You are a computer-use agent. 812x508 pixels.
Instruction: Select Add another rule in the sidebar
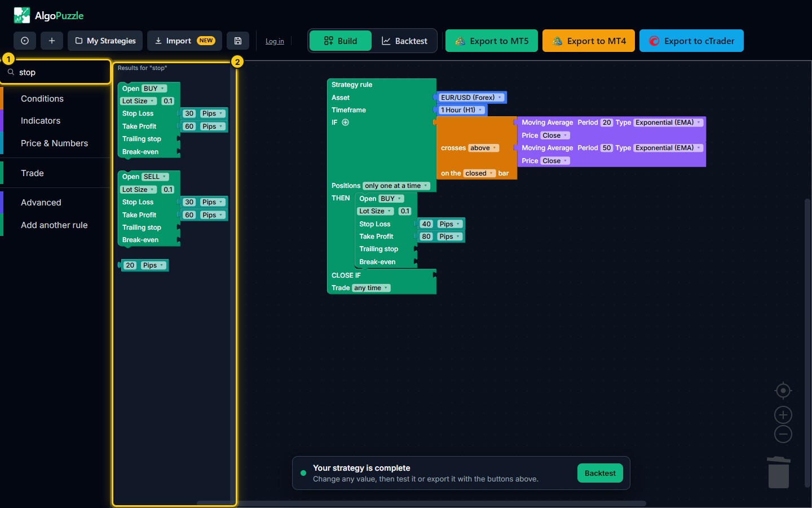point(54,225)
